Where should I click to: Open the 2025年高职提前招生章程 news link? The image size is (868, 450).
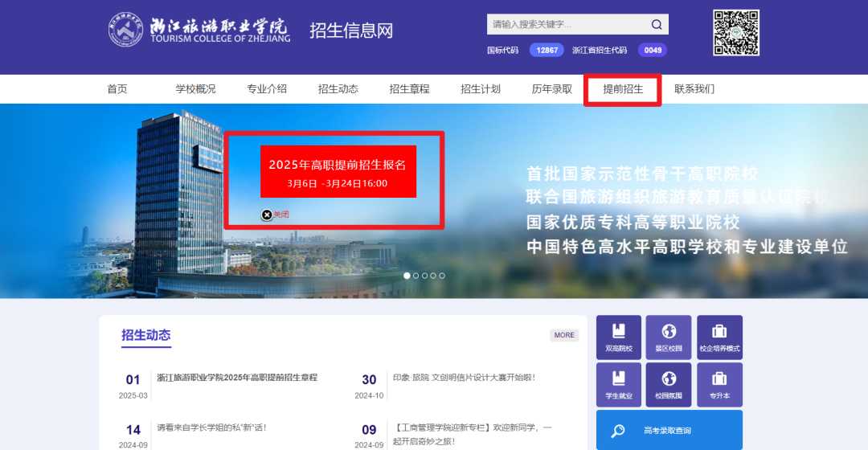click(237, 378)
